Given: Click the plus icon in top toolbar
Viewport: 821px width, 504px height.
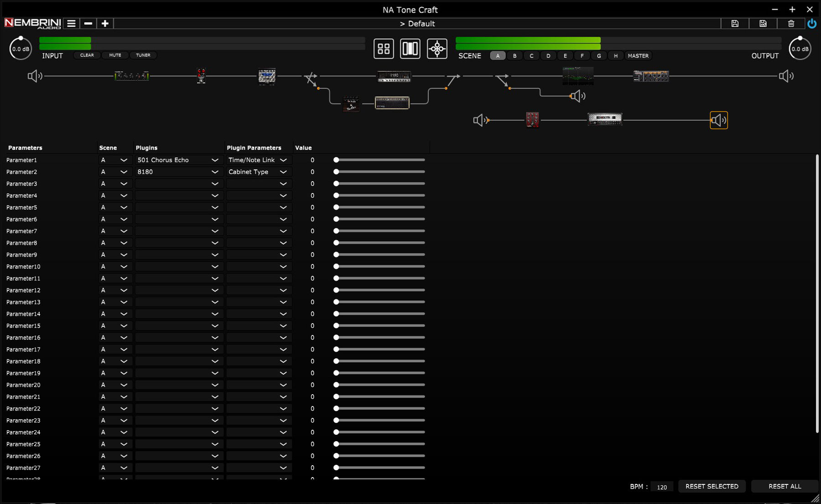Looking at the screenshot, I should pyautogui.click(x=105, y=24).
